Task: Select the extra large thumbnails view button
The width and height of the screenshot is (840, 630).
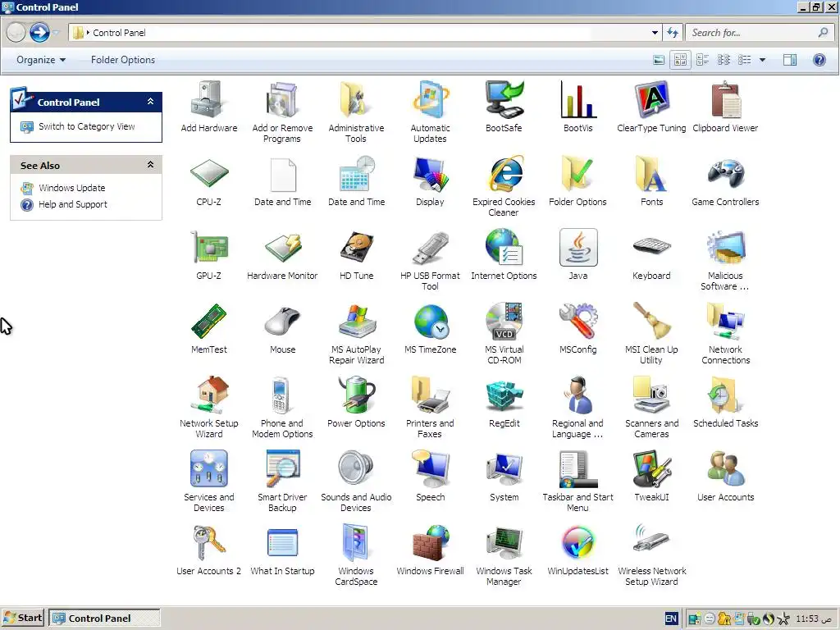Action: pyautogui.click(x=659, y=60)
